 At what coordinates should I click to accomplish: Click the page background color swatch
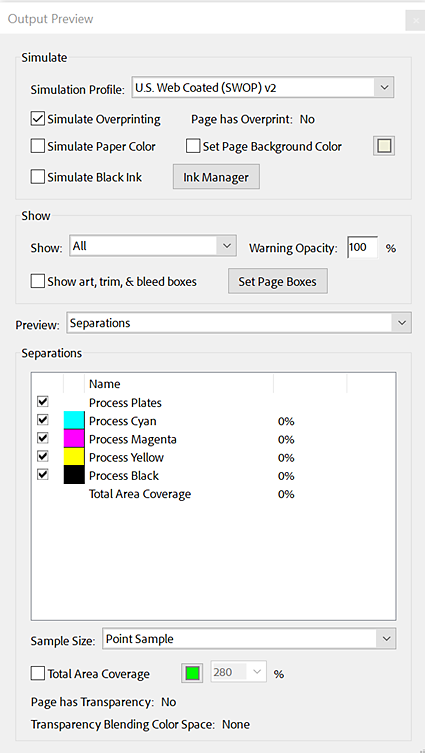[384, 146]
